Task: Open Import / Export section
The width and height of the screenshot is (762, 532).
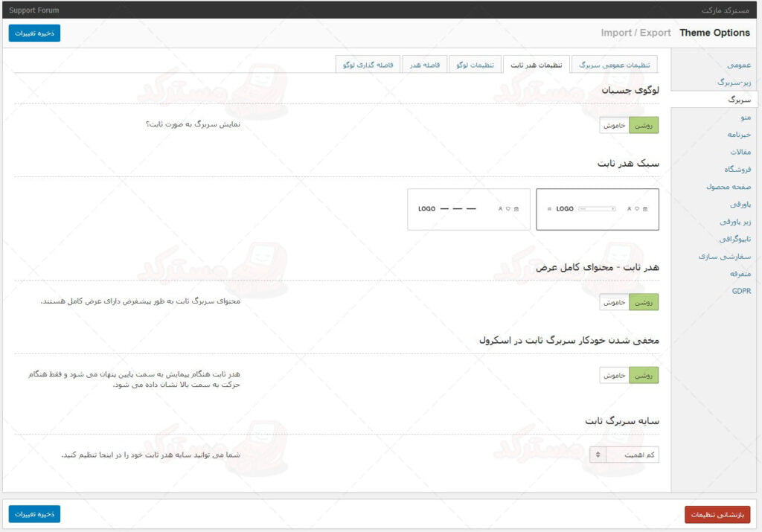Action: (x=635, y=33)
